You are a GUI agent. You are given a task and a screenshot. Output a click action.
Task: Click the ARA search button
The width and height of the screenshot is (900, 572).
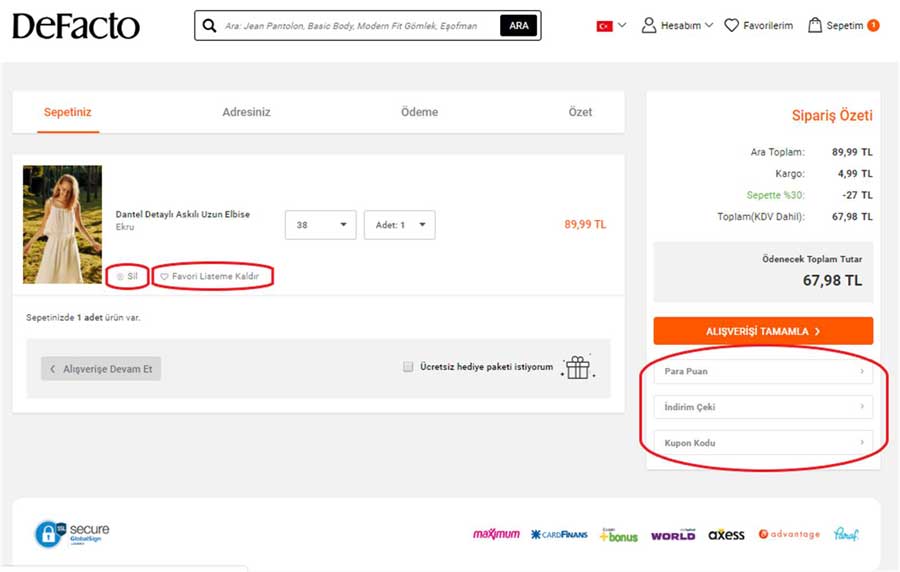coord(518,26)
